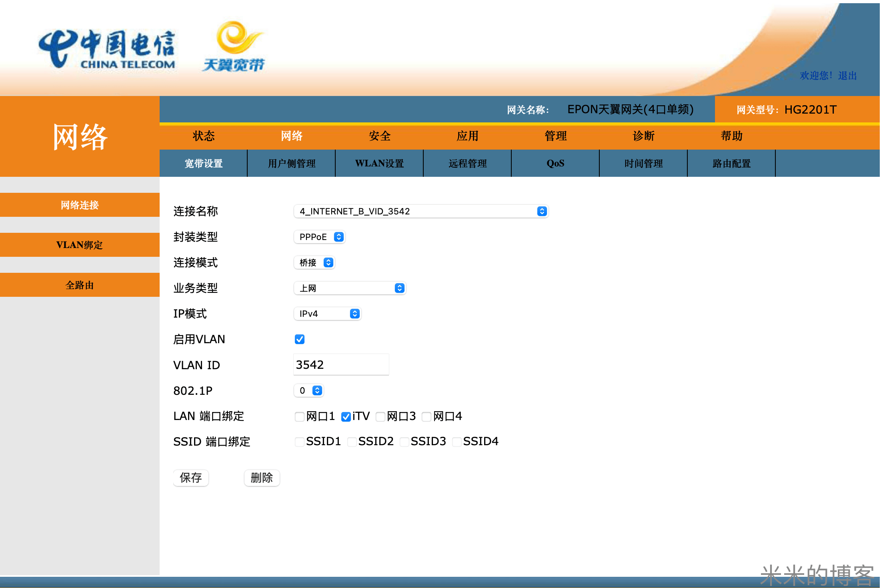Enable the 网口1 LAN port binding

(300, 416)
